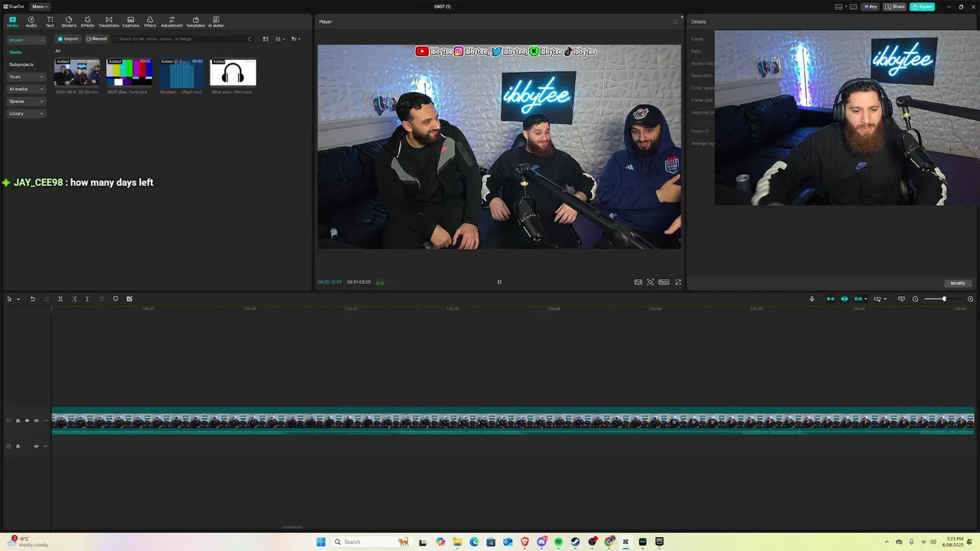Mute the lower audio track

pos(36,446)
